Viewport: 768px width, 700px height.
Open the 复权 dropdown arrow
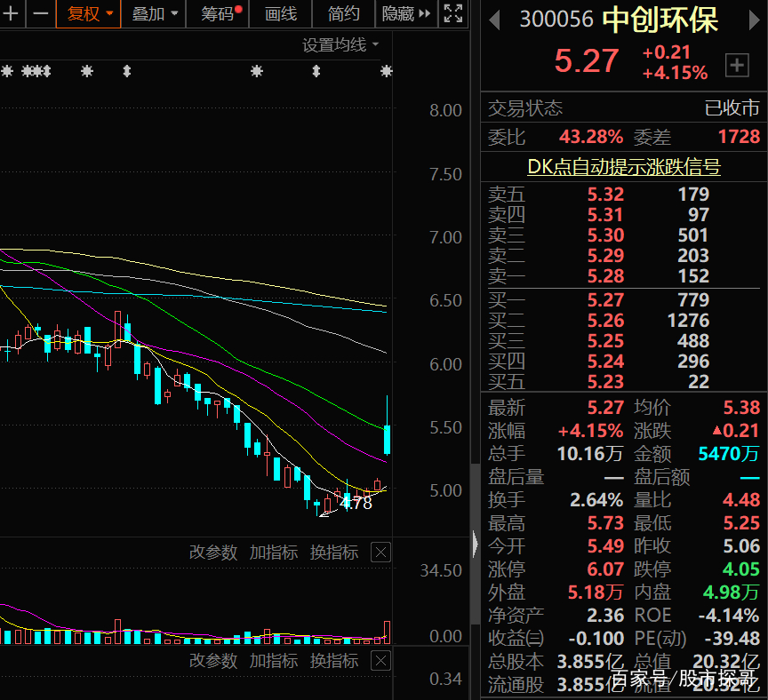click(x=108, y=14)
